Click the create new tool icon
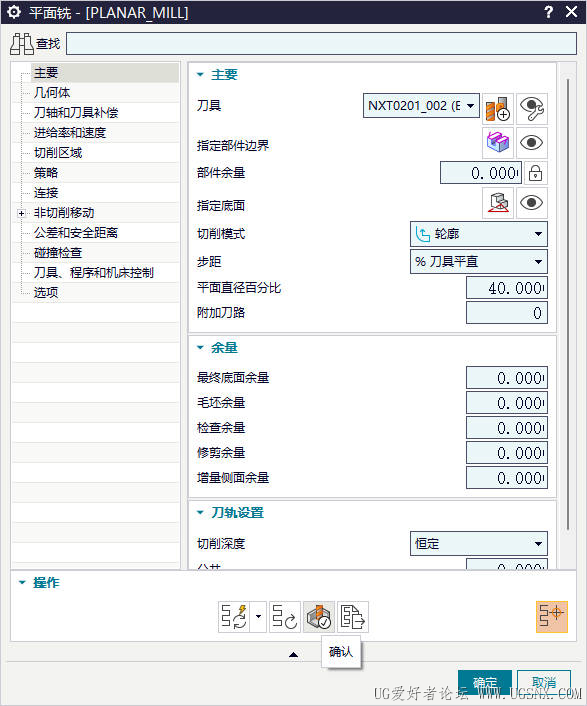 497,109
